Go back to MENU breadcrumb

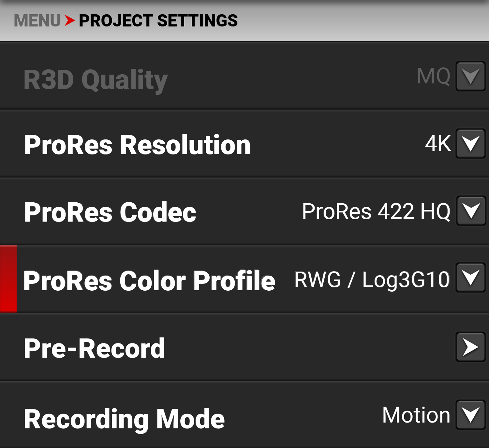click(x=37, y=21)
